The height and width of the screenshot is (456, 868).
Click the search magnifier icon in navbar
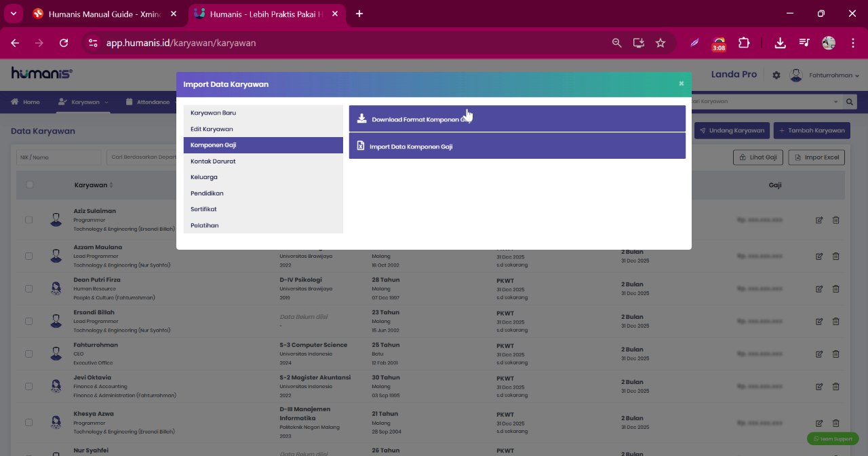click(x=849, y=102)
